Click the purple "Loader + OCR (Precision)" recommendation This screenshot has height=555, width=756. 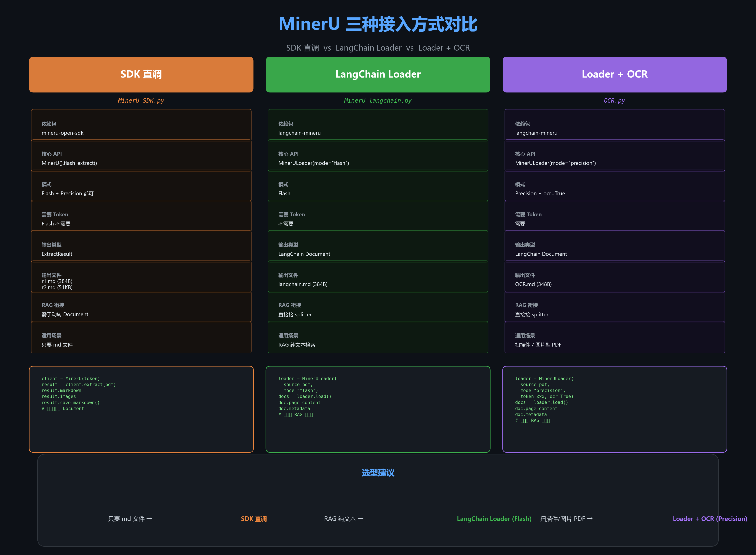pyautogui.click(x=710, y=519)
